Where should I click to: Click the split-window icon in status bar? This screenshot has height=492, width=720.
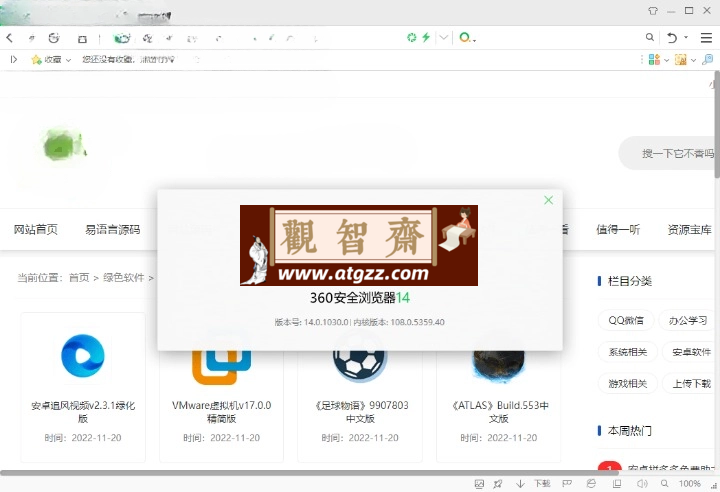[617, 484]
